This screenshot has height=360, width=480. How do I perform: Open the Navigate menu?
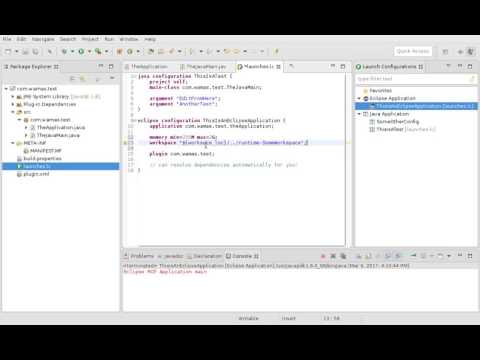click(43, 39)
